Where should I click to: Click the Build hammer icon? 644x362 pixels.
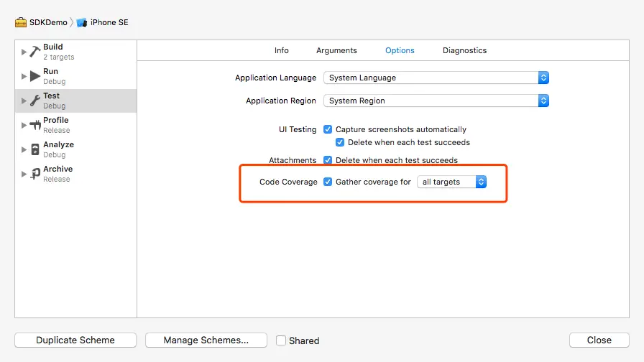point(35,52)
